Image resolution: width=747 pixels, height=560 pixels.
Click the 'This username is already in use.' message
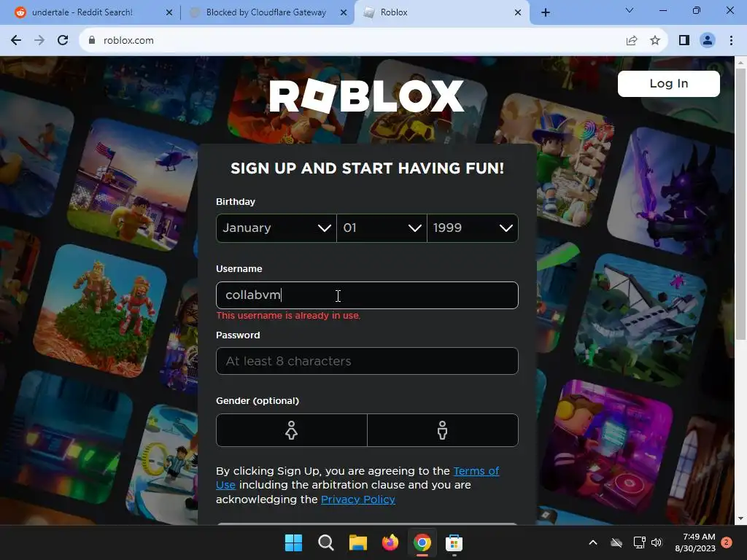[288, 316]
